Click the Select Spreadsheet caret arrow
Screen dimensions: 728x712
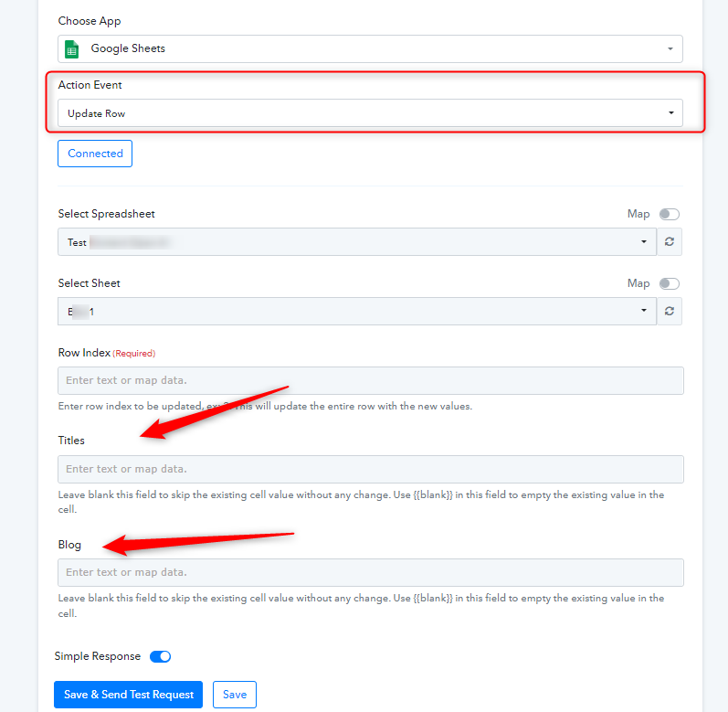(643, 241)
